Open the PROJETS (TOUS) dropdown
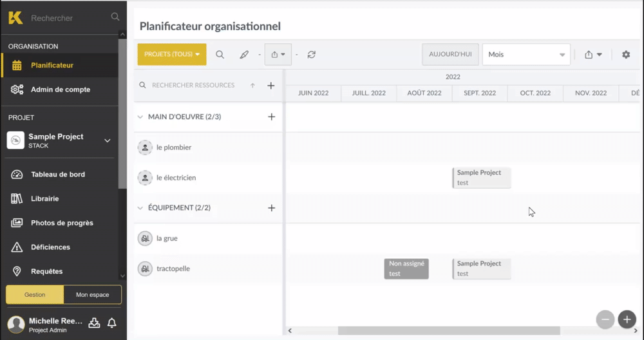 pos(172,54)
